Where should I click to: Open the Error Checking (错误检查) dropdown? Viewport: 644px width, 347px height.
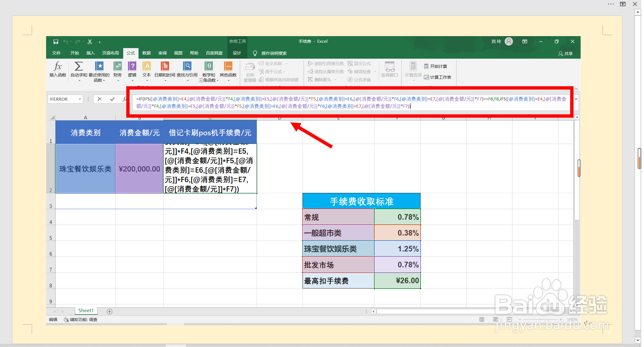[375, 72]
